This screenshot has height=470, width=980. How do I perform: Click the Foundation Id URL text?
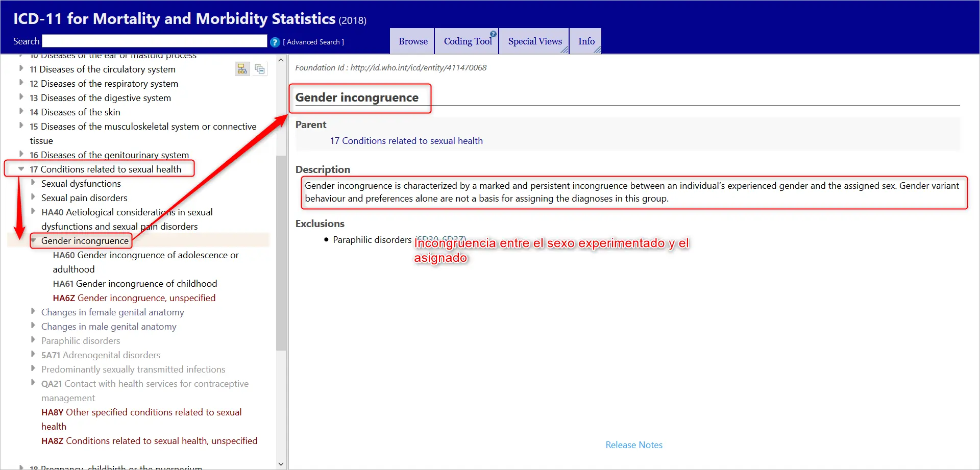(x=419, y=68)
